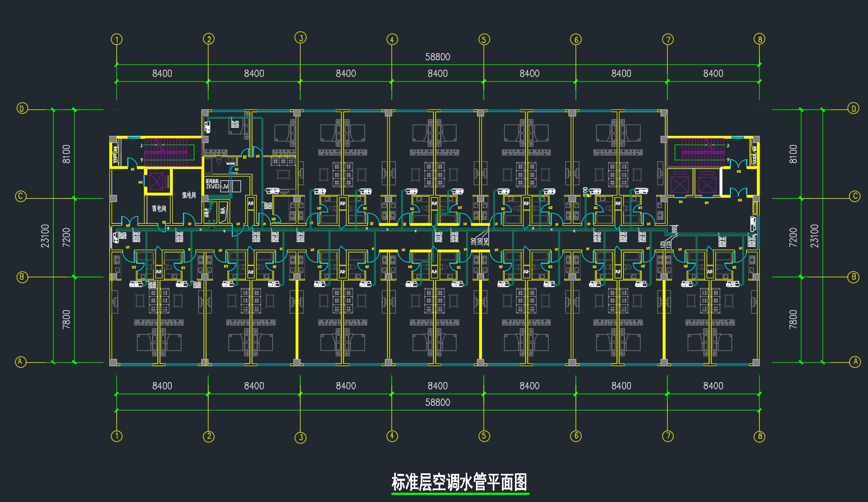The height and width of the screenshot is (502, 868).
Task: Select grid bubble 5 in the top row
Action: (x=484, y=39)
